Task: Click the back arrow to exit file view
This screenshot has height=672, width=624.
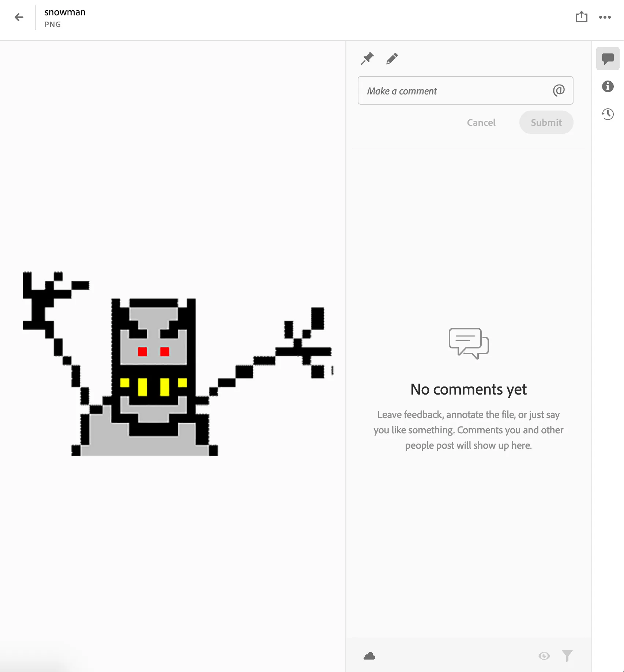Action: (19, 17)
